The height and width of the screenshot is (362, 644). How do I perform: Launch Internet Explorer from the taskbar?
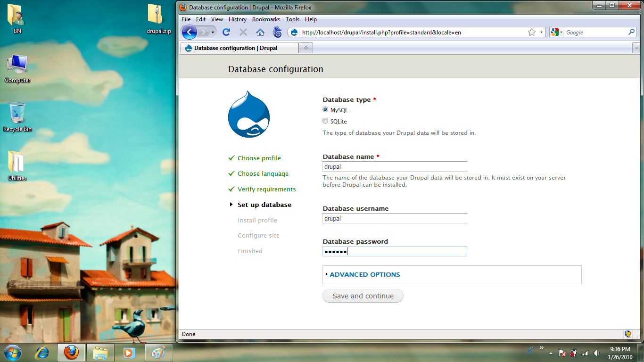point(42,353)
